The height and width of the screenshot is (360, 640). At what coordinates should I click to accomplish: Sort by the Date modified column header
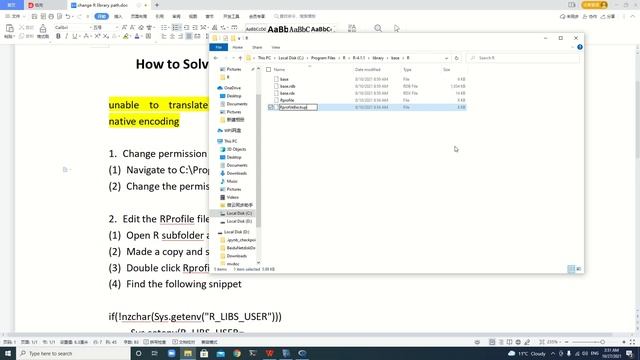coord(367,69)
